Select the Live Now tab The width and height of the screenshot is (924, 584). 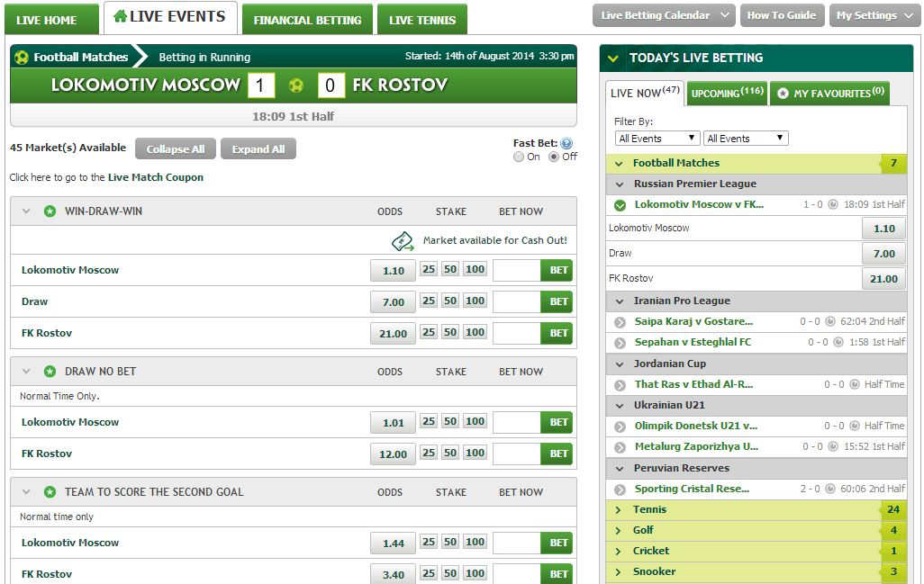pos(645,93)
